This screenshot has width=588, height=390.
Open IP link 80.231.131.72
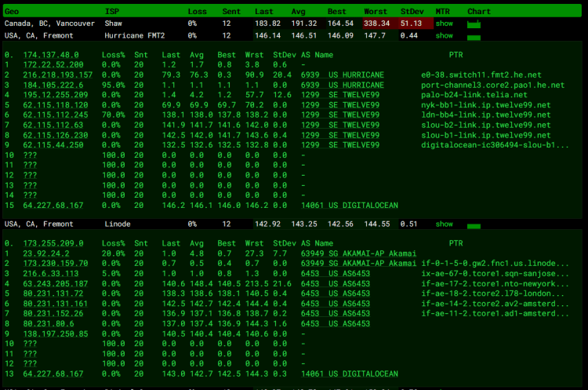click(53, 293)
